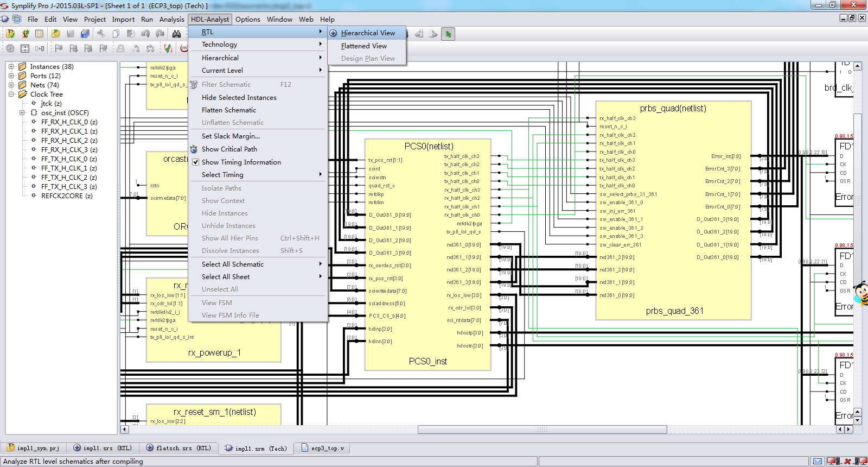Click the new HDL file toolbar icon

(25, 34)
